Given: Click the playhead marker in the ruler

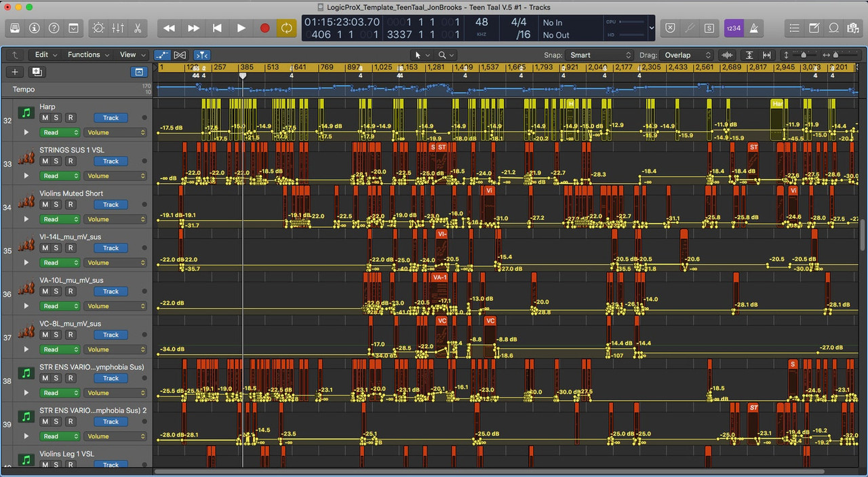Looking at the screenshot, I should coord(243,75).
